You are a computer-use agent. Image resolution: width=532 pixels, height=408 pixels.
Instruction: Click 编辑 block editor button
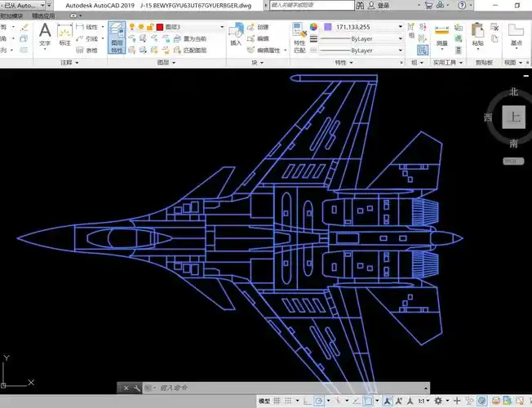click(258, 38)
